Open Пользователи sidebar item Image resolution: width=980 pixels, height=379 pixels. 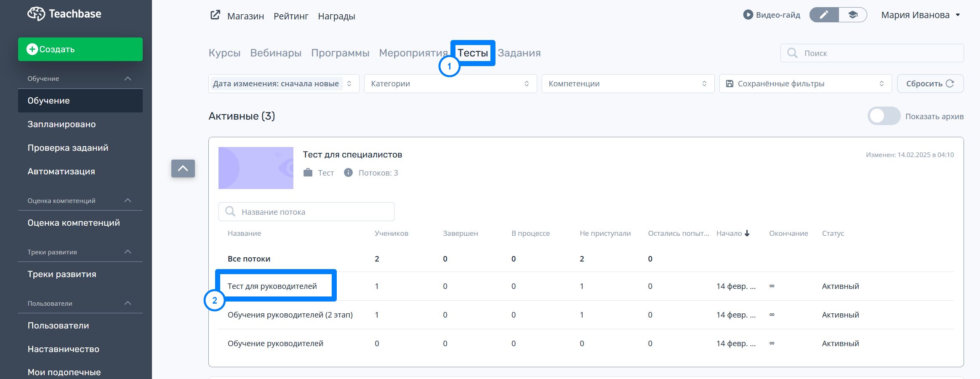(58, 326)
